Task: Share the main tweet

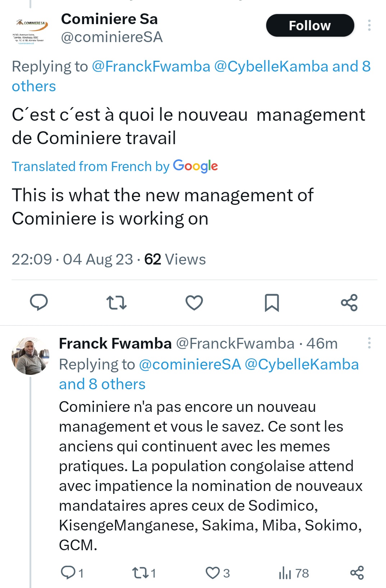Action: [349, 303]
